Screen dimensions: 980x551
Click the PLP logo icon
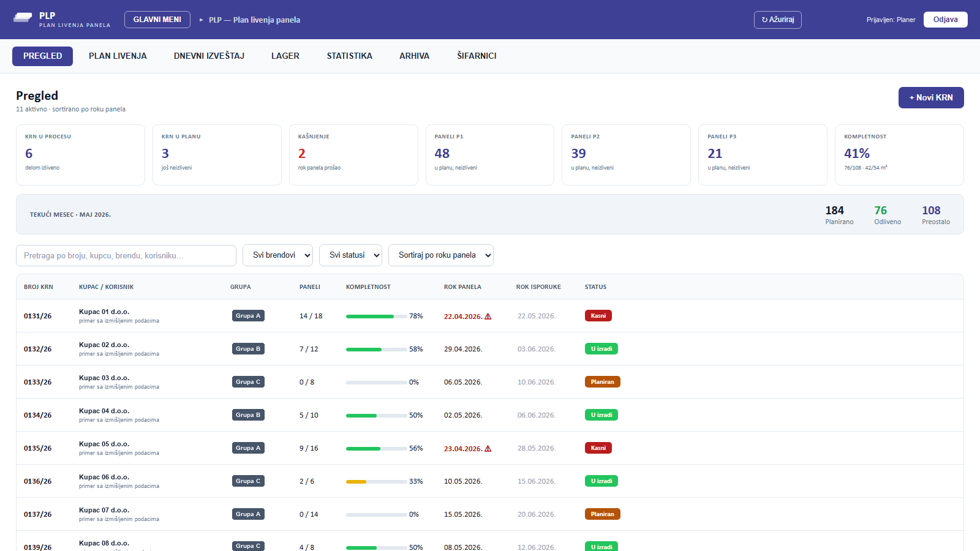point(23,18)
